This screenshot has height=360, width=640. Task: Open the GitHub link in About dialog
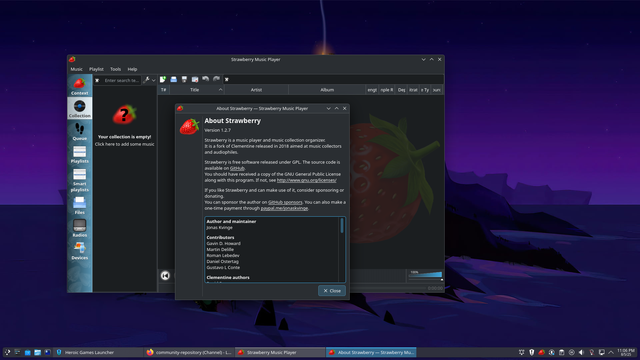pos(237,168)
